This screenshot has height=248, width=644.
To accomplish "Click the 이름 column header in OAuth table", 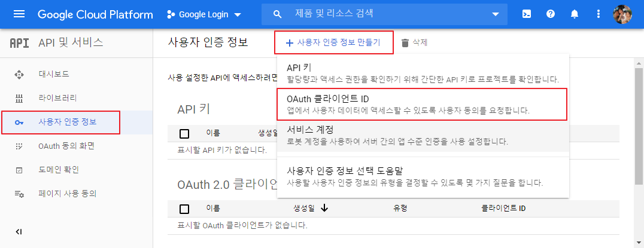I will coord(212,208).
